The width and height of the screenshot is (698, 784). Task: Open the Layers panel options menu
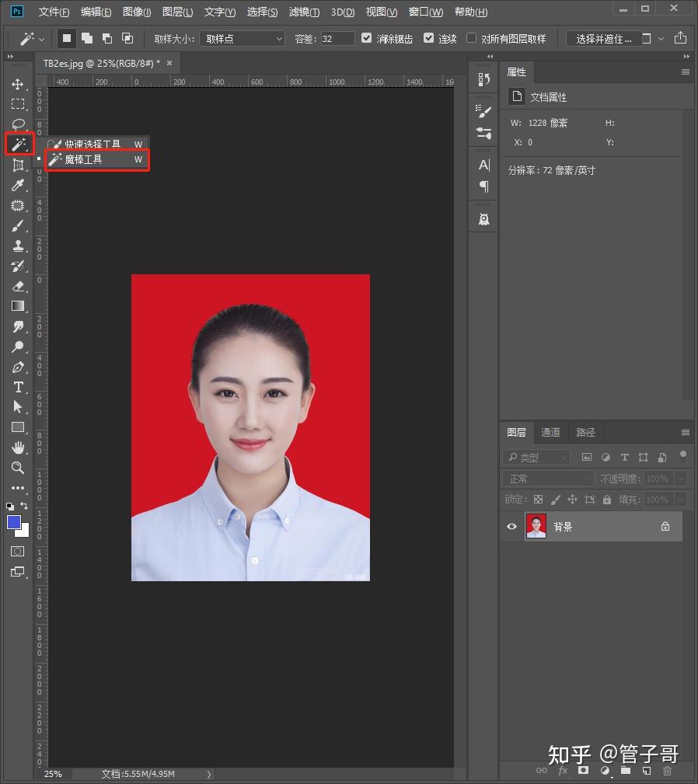pyautogui.click(x=686, y=432)
